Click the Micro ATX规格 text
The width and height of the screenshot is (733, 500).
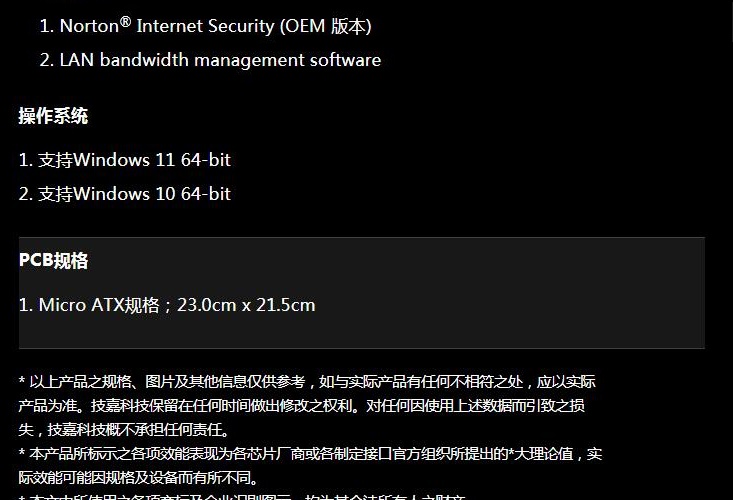[x=99, y=305]
